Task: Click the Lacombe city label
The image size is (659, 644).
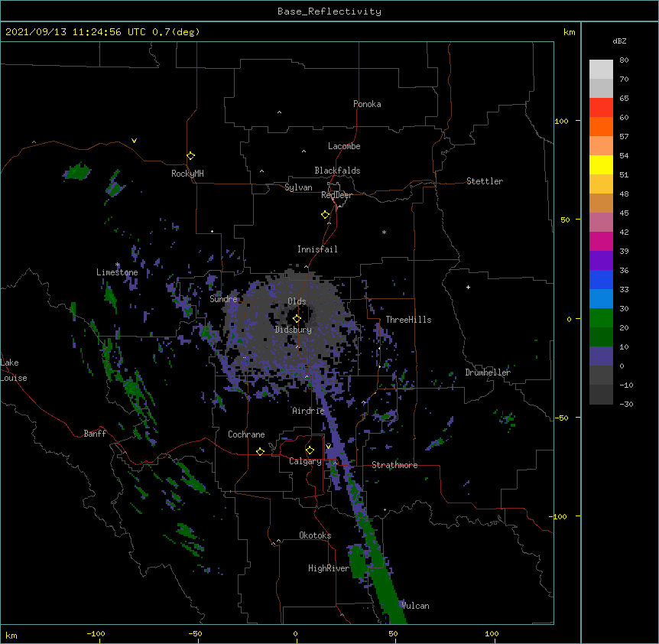Action: (344, 146)
